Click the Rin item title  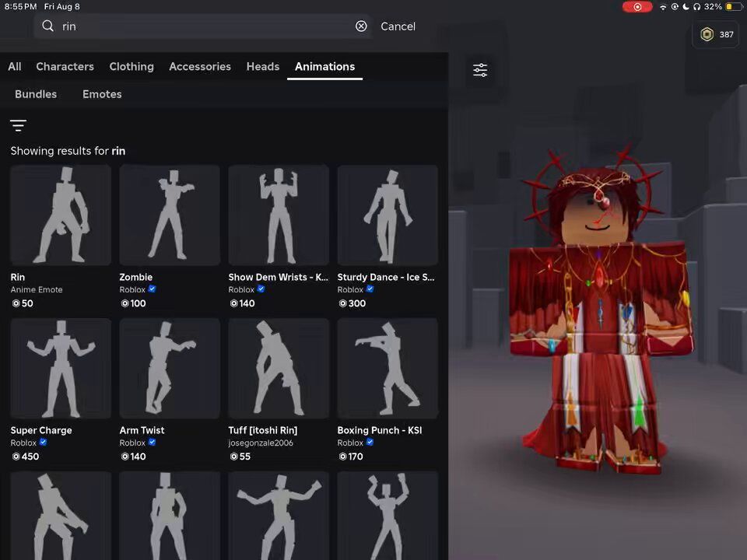pos(18,277)
